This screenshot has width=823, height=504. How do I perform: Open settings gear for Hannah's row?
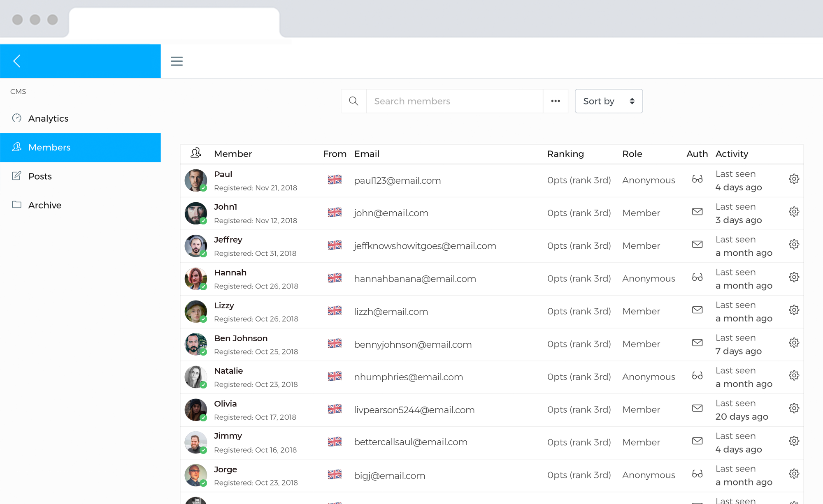pyautogui.click(x=794, y=277)
